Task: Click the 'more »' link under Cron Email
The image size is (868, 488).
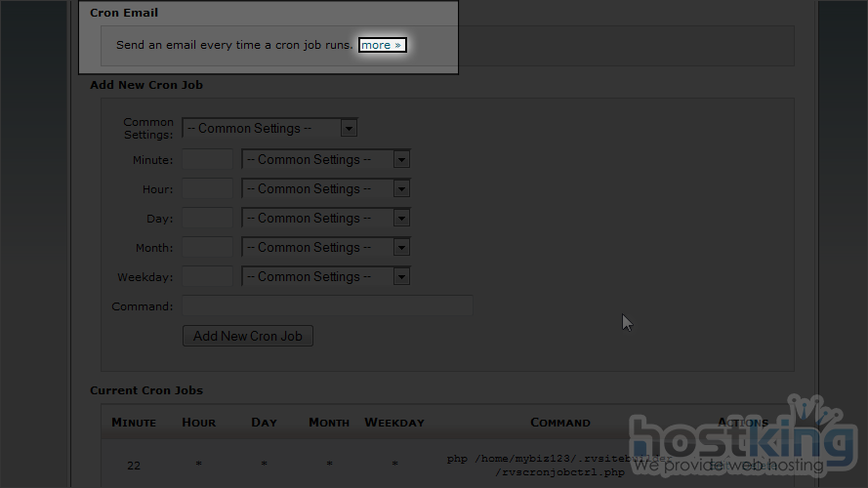Action: coord(381,45)
